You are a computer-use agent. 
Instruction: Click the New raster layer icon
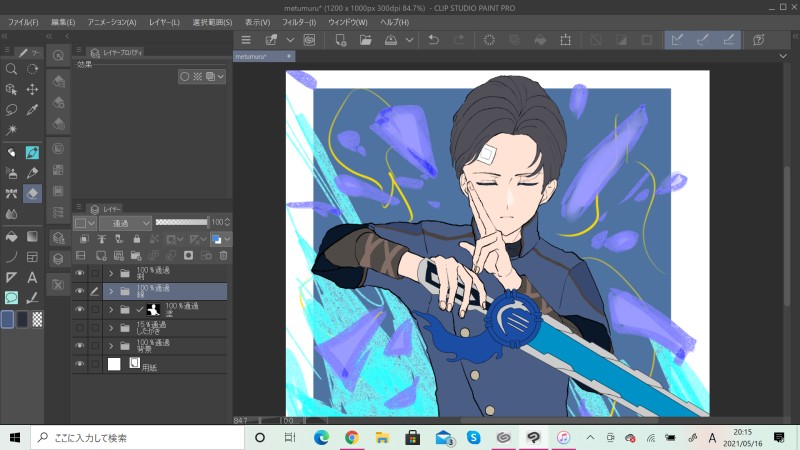click(101, 256)
